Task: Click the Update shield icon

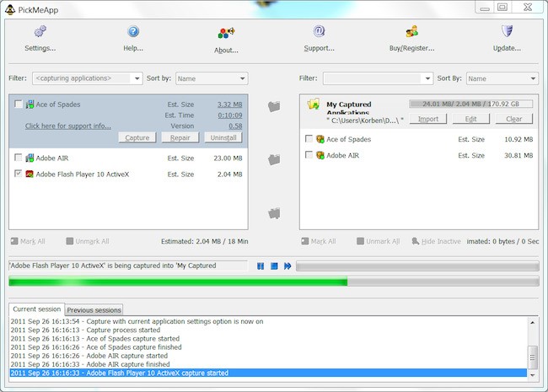Action: point(507,32)
